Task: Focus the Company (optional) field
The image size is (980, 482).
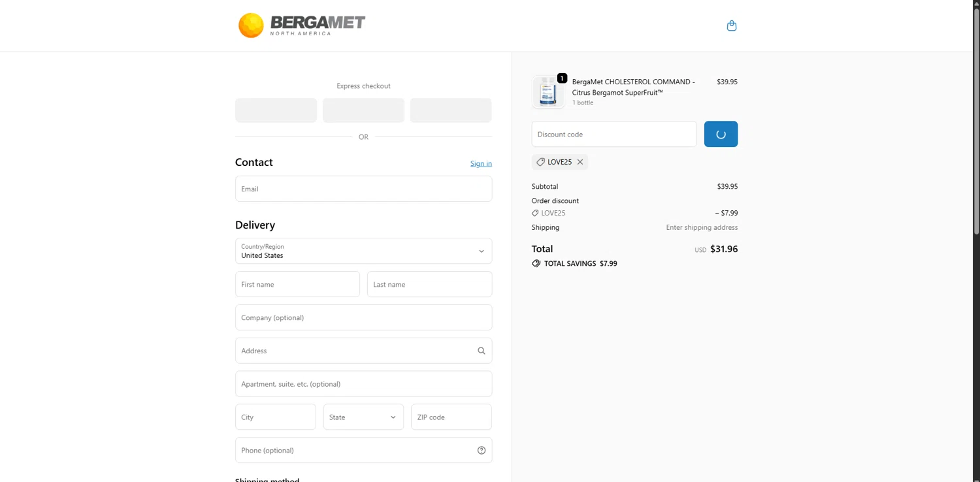Action: click(x=363, y=317)
